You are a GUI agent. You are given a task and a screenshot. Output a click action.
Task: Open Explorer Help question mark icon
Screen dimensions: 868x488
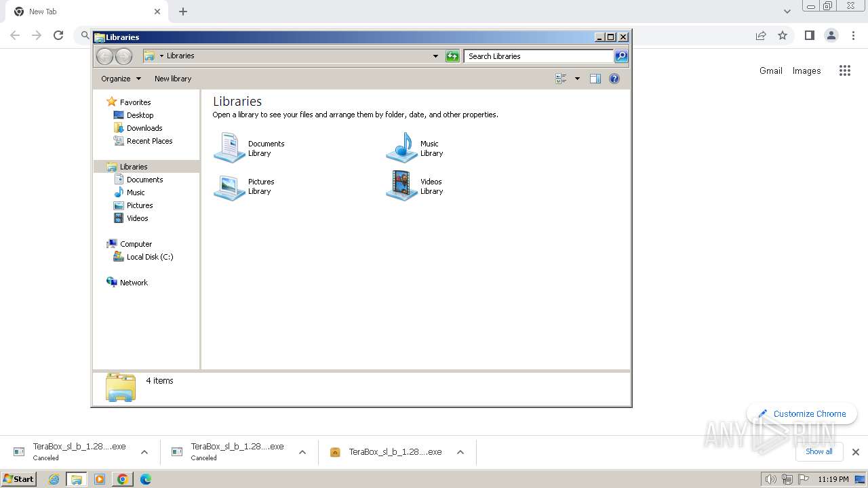click(x=614, y=79)
